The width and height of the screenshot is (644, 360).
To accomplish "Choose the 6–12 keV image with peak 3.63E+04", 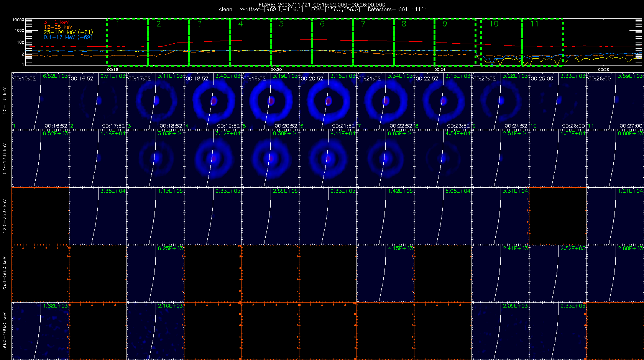I will pos(155,159).
